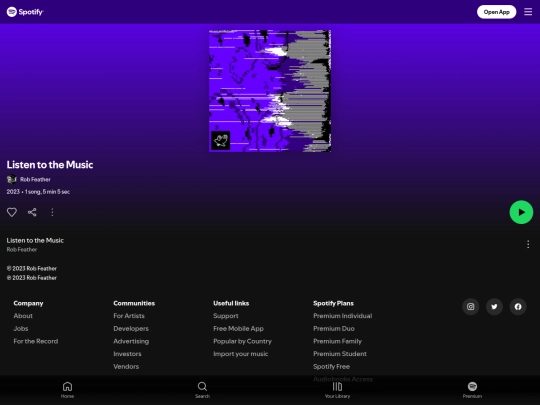
Task: Share the album via share icon
Action: [x=32, y=212]
